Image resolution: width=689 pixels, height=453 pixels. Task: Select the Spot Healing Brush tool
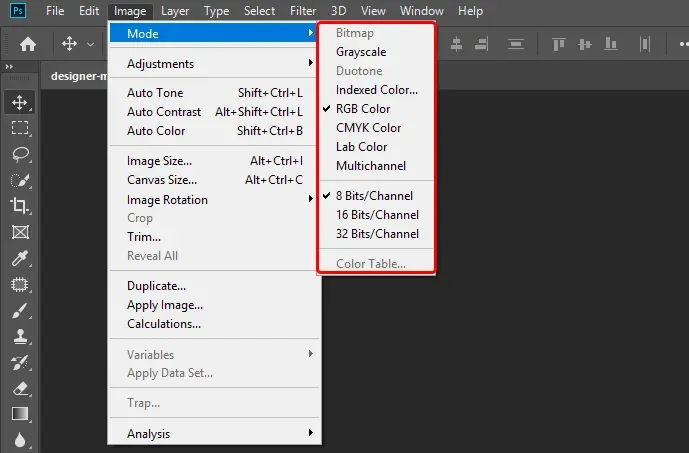click(x=20, y=285)
